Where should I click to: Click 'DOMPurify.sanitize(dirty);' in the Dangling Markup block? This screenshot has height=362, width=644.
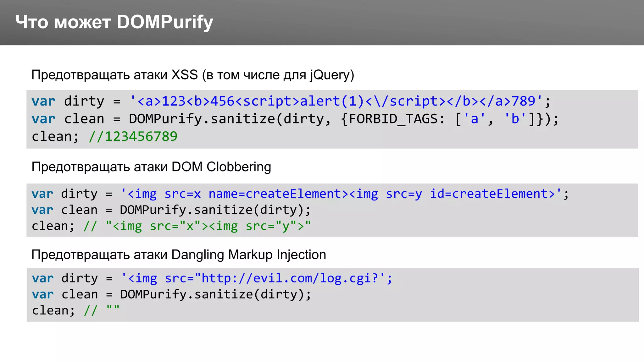pyautogui.click(x=216, y=294)
